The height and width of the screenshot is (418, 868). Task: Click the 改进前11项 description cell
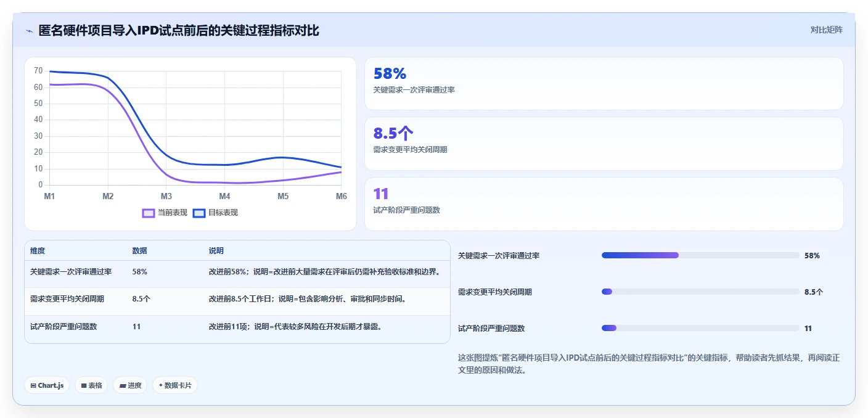[295, 326]
